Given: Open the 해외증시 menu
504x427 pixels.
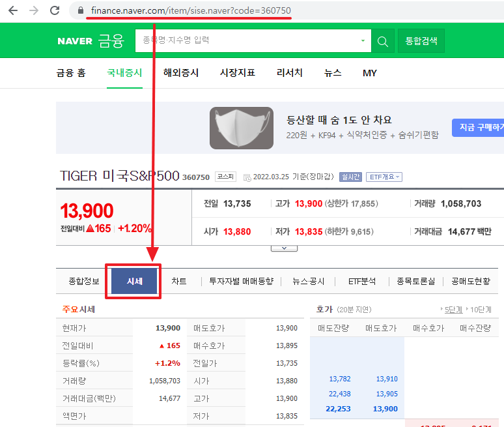Looking at the screenshot, I should coord(181,73).
